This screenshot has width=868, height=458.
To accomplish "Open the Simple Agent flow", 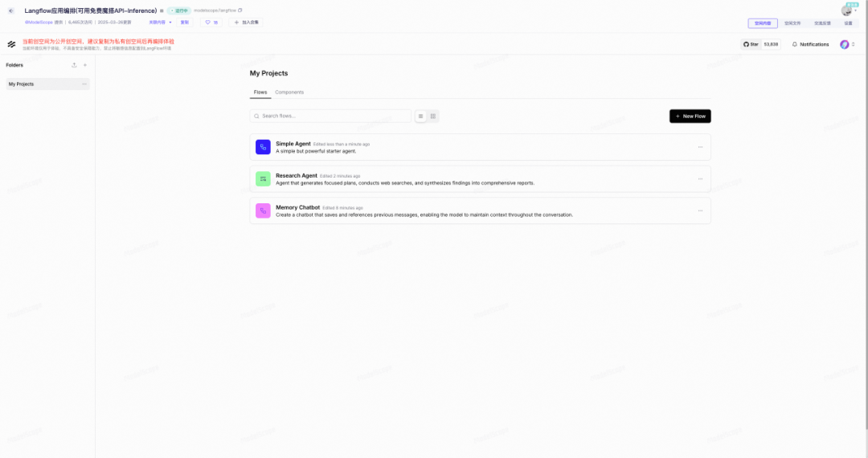I will (x=480, y=147).
